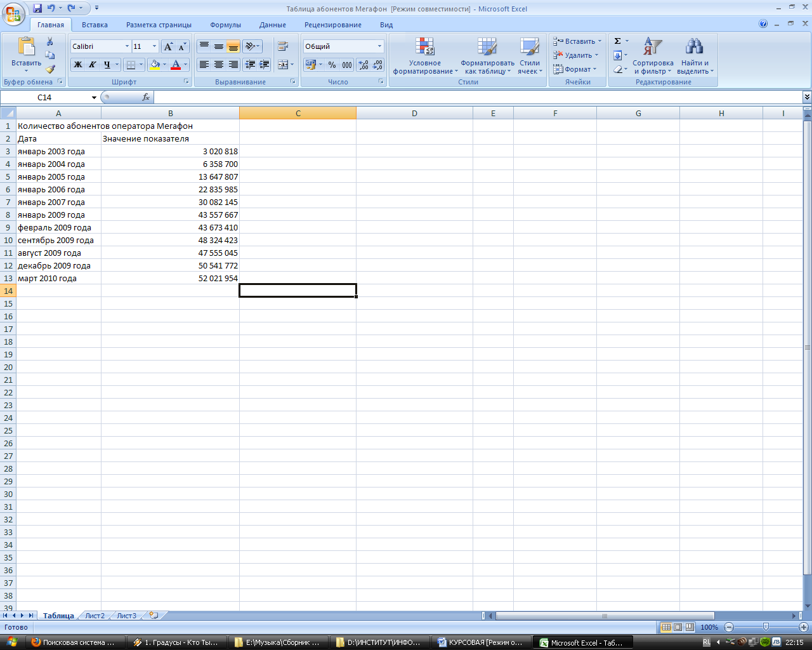Click the zoom slider handle
Image resolution: width=812 pixels, height=650 pixels.
766,627
